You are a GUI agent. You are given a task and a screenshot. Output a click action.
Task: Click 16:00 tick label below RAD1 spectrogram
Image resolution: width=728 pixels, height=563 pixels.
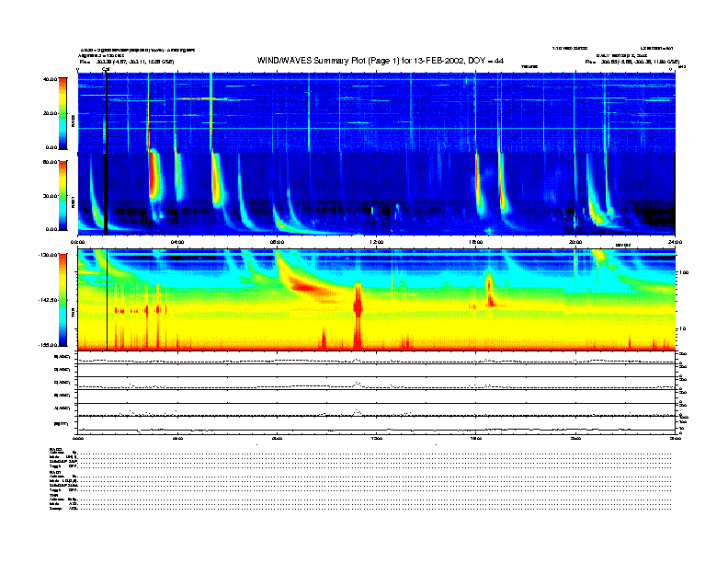[x=476, y=242]
